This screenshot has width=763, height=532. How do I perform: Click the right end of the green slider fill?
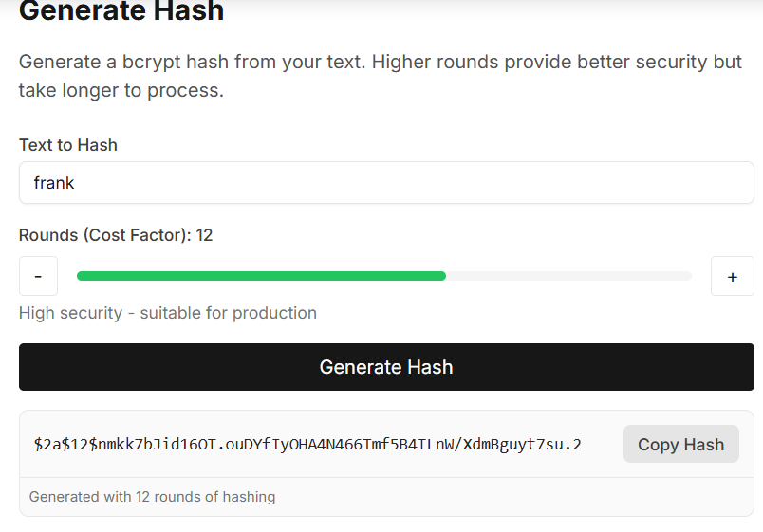443,276
